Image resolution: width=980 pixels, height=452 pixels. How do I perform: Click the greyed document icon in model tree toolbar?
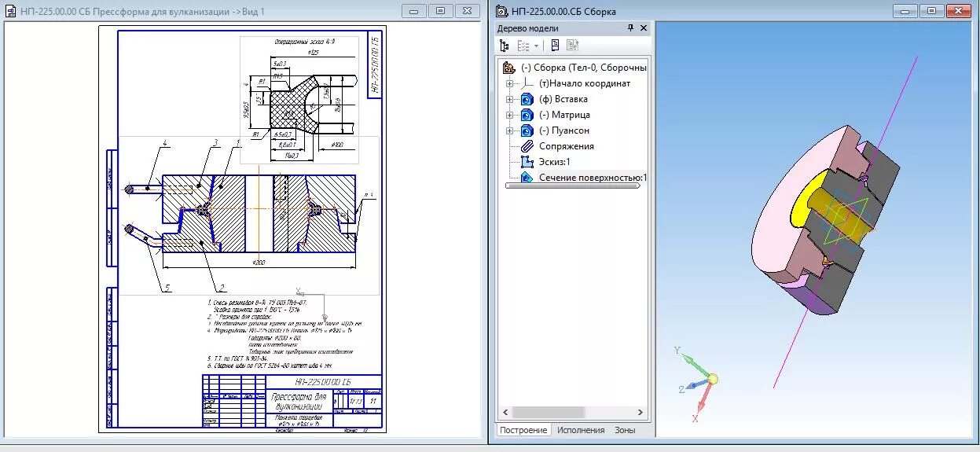(x=572, y=46)
